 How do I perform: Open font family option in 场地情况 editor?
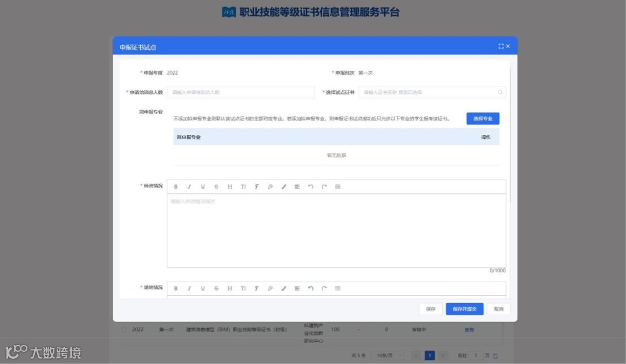257,289
